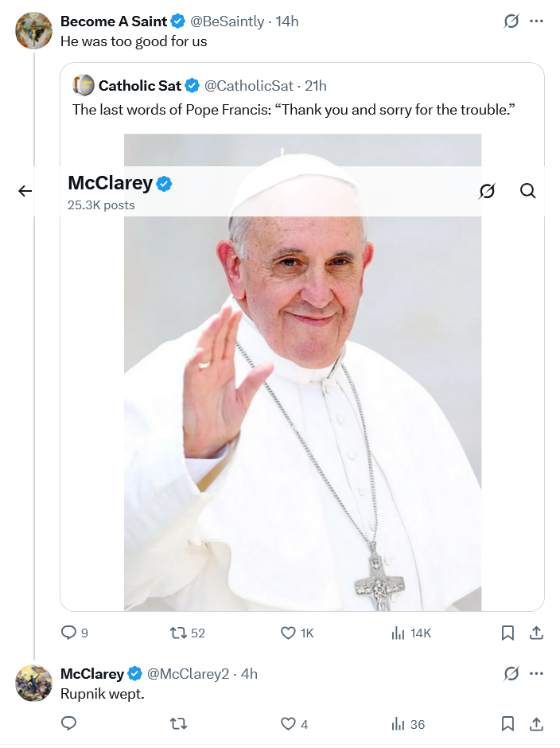Click Grok icon on Become A Saint post
Screen dimensions: 560x748
point(511,21)
